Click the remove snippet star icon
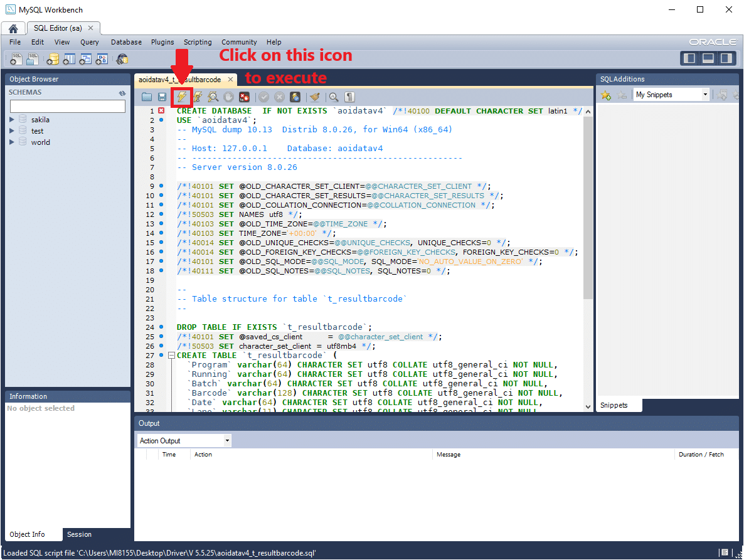This screenshot has height=560, width=744. pyautogui.click(x=622, y=95)
